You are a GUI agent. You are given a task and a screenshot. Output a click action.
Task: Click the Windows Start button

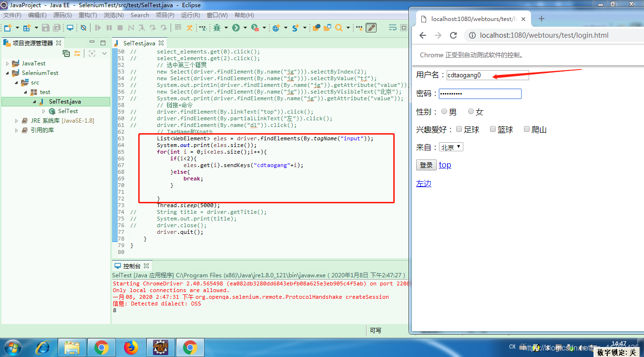(12, 347)
